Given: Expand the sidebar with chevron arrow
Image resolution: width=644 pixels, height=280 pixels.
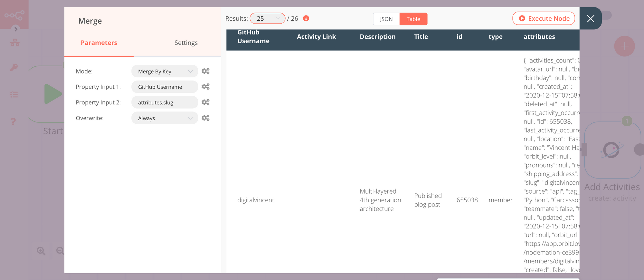Looking at the screenshot, I should coord(16,29).
